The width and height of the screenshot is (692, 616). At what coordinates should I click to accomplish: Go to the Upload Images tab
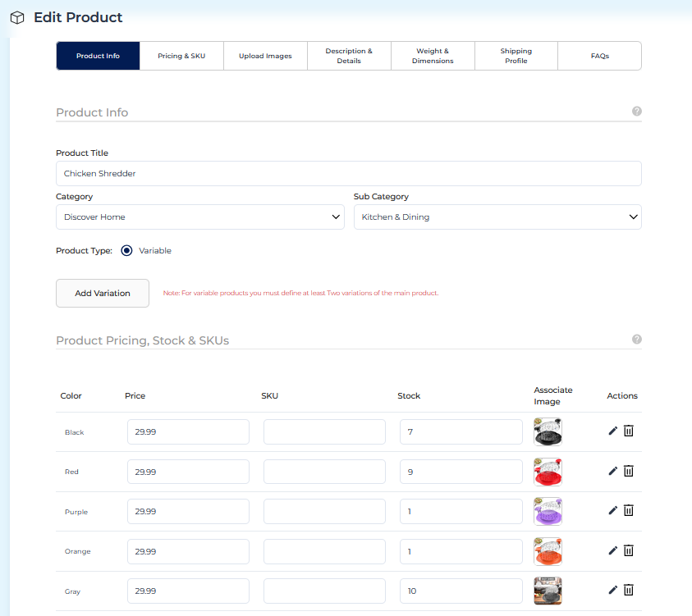coord(265,56)
